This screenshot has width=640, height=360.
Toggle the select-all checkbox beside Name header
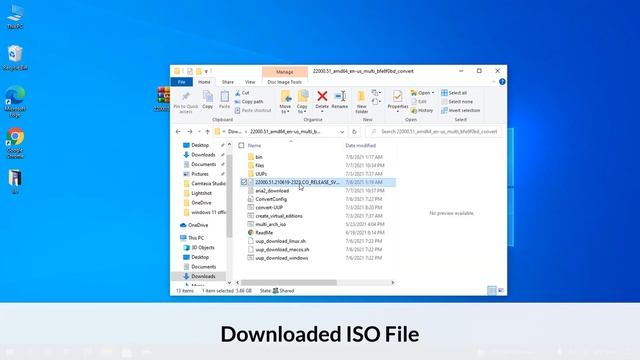241,145
